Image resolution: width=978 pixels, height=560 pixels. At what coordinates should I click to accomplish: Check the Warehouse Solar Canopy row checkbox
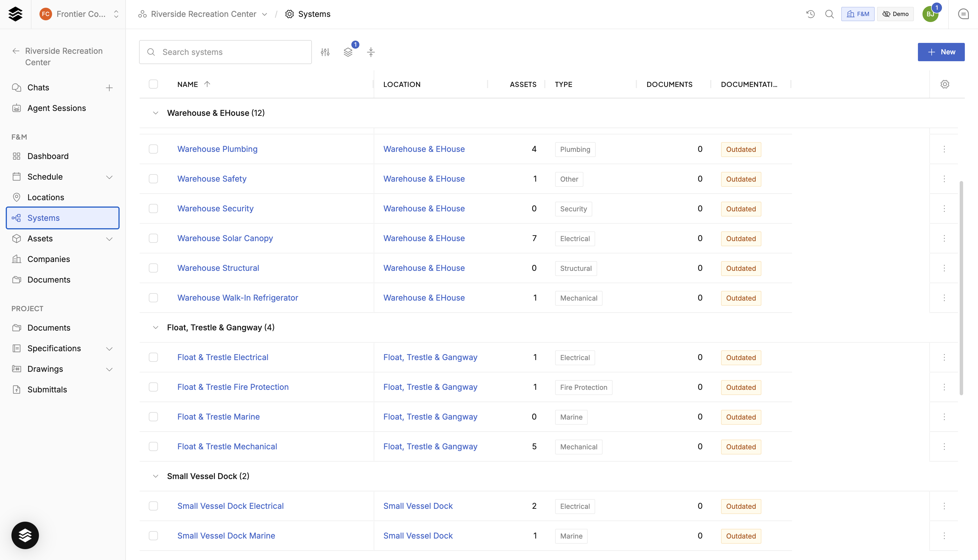(153, 239)
